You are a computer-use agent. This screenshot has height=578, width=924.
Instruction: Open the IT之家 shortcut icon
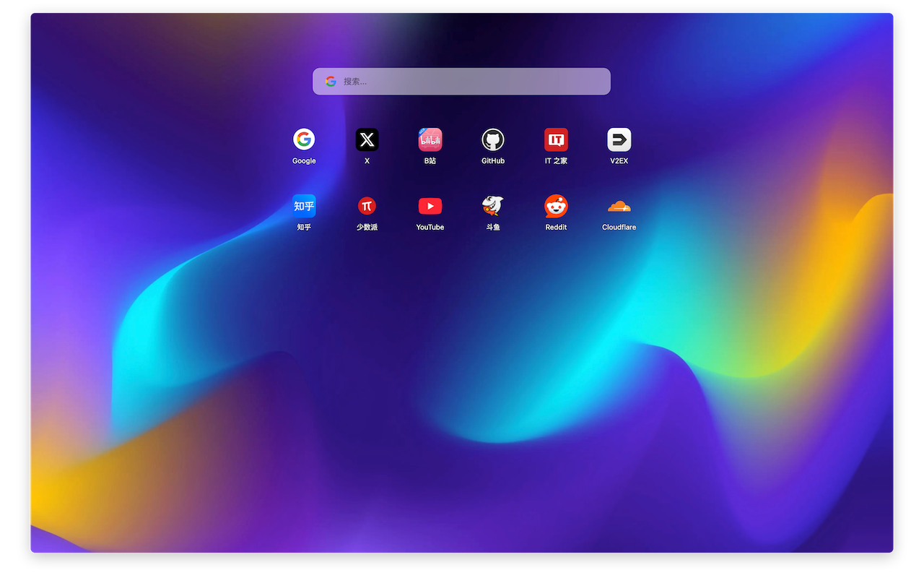pos(556,139)
